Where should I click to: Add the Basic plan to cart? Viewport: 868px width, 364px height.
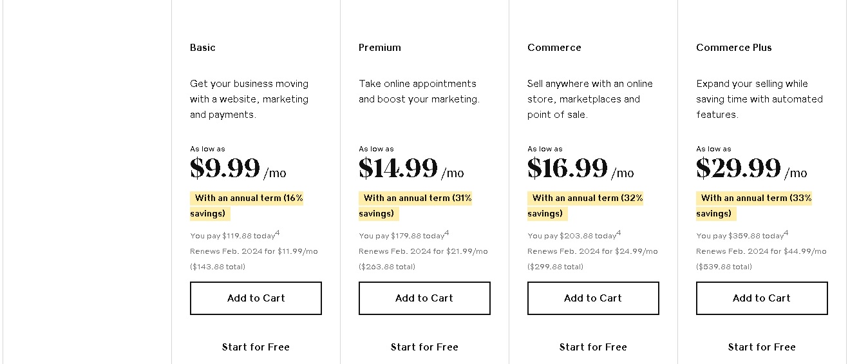[x=256, y=298]
